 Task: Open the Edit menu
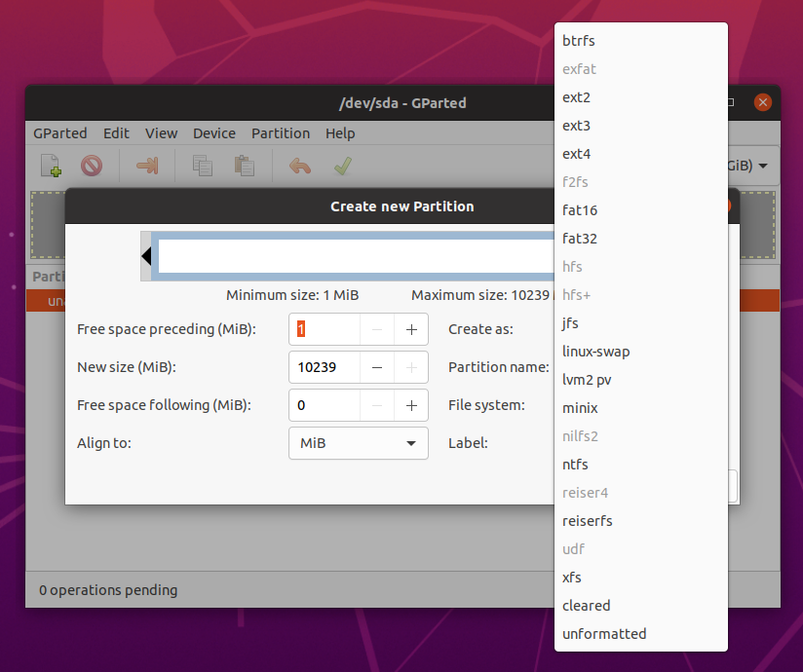point(116,133)
